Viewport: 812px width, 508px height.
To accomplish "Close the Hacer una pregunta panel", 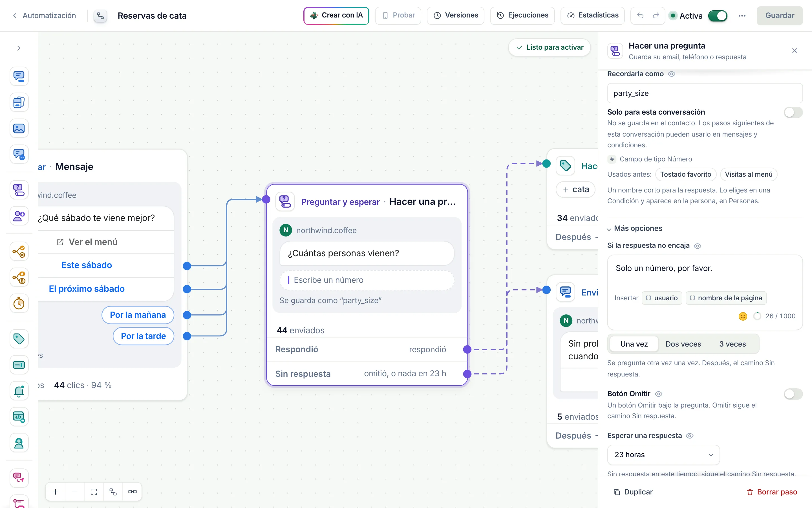I will [795, 51].
